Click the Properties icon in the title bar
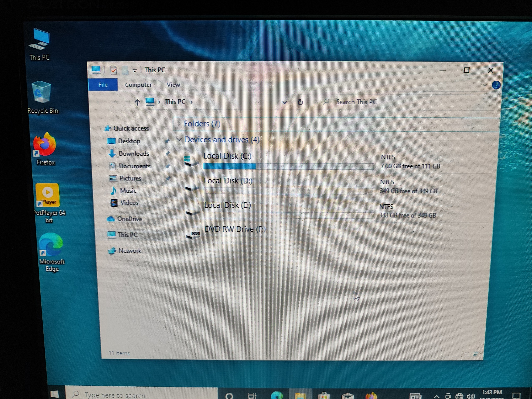The image size is (532, 399). (113, 70)
